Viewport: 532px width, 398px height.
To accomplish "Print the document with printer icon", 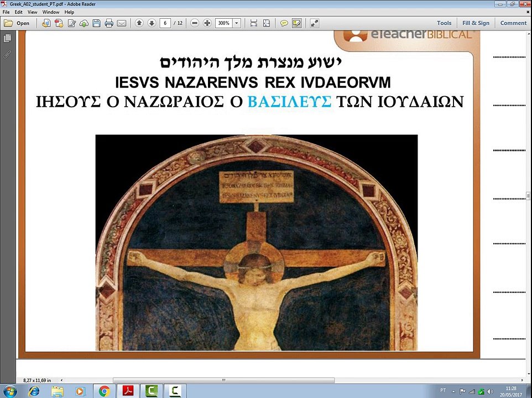I will pos(109,23).
